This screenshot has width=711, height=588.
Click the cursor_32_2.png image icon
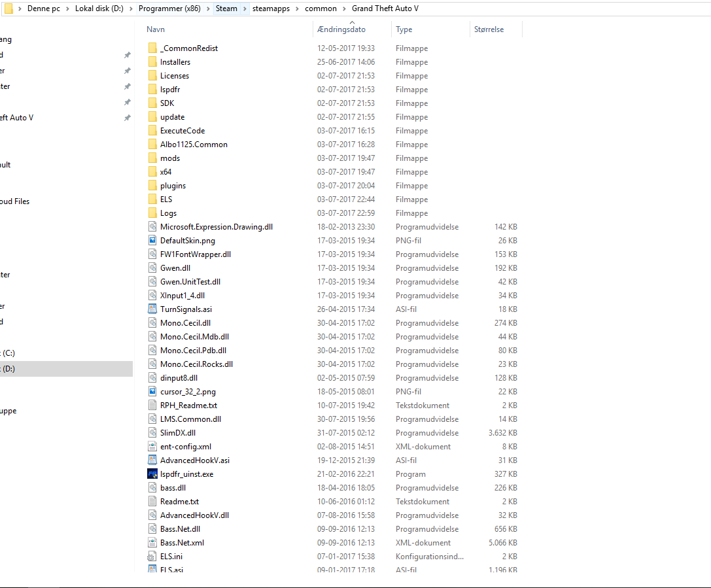pyautogui.click(x=153, y=391)
